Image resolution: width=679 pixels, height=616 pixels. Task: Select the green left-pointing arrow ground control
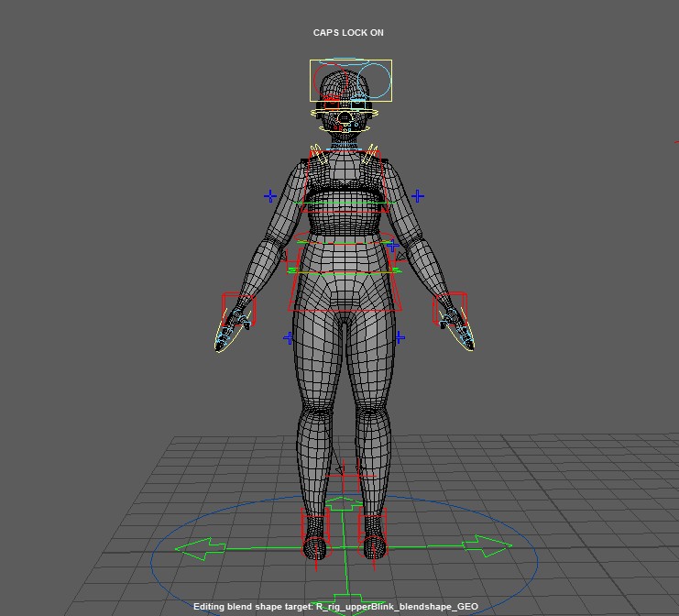[201, 549]
